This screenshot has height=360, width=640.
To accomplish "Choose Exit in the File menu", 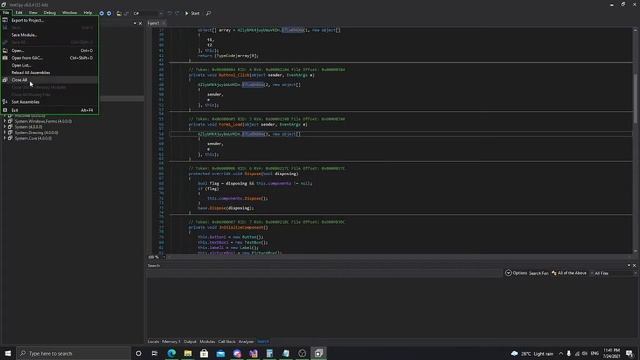I will tap(49, 110).
